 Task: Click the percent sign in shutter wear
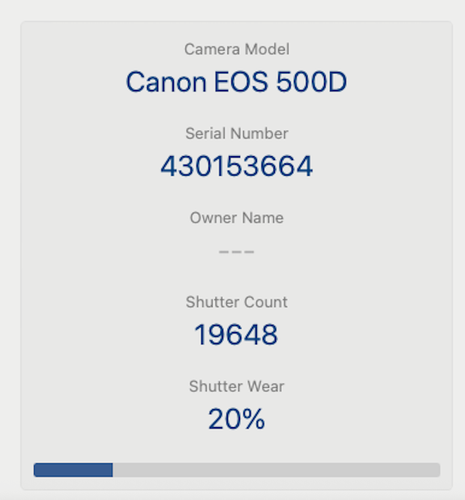tap(252, 419)
